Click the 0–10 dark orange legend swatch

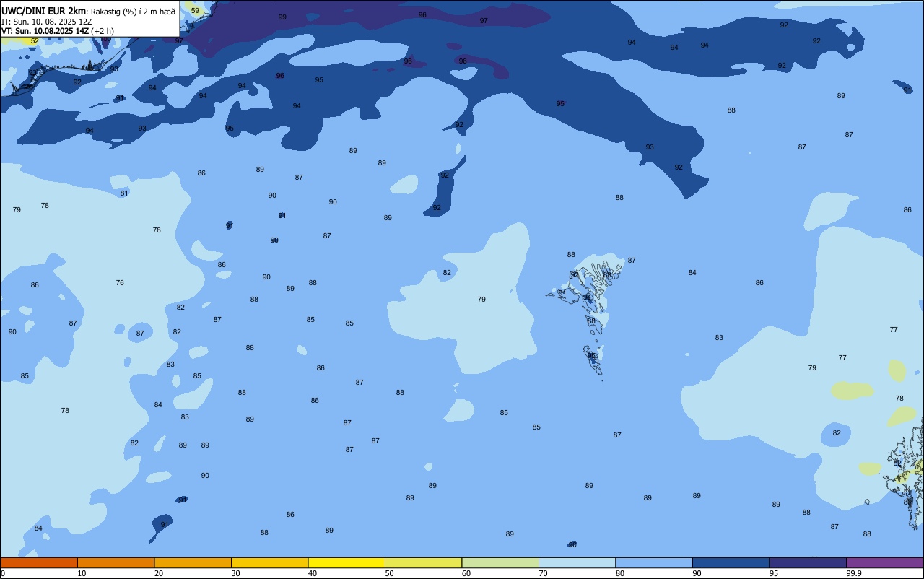pos(39,562)
